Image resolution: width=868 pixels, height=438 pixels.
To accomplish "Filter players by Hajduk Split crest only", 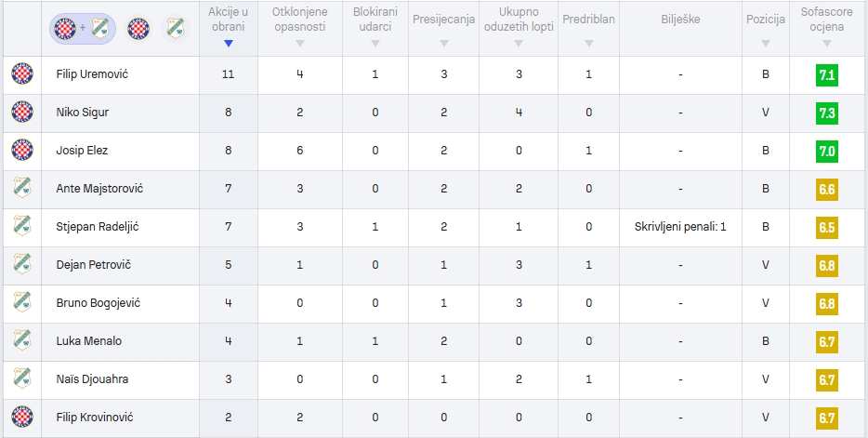I will [138, 29].
